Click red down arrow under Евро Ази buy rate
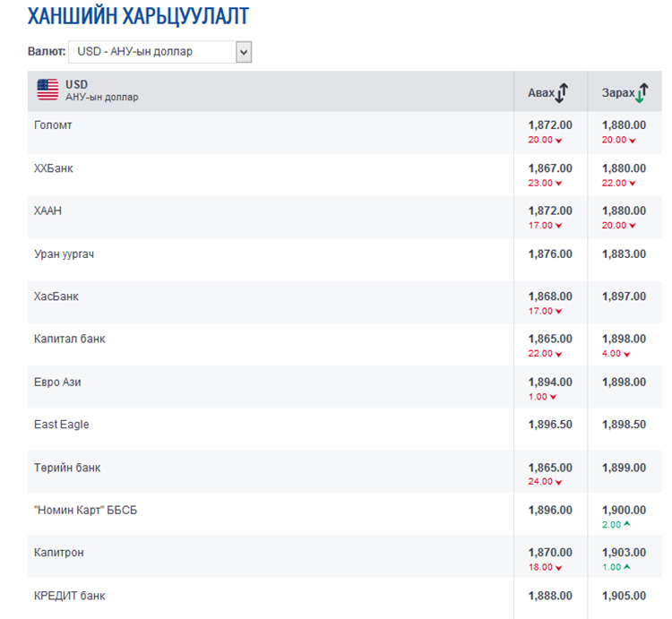The image size is (672, 619). pos(553,397)
